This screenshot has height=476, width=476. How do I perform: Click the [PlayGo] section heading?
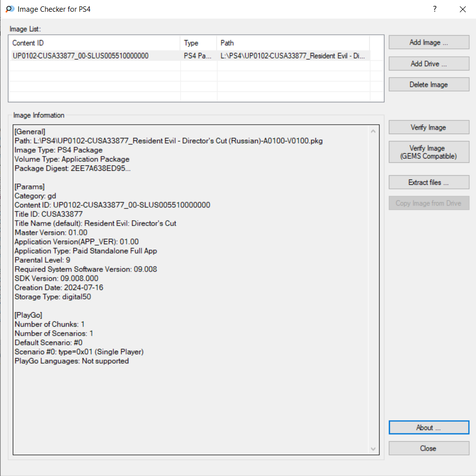(28, 315)
